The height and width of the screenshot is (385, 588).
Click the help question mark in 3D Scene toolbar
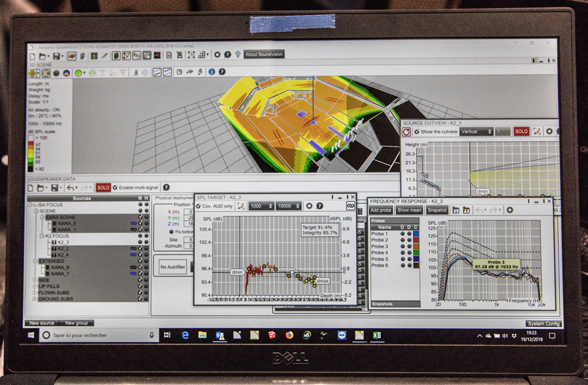pos(222,72)
